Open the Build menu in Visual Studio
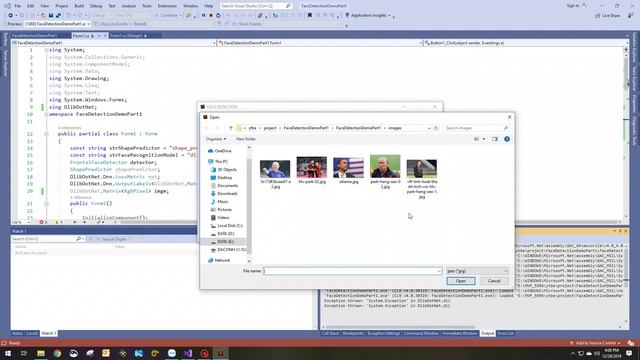The height and width of the screenshot is (360, 640). [x=79, y=6]
